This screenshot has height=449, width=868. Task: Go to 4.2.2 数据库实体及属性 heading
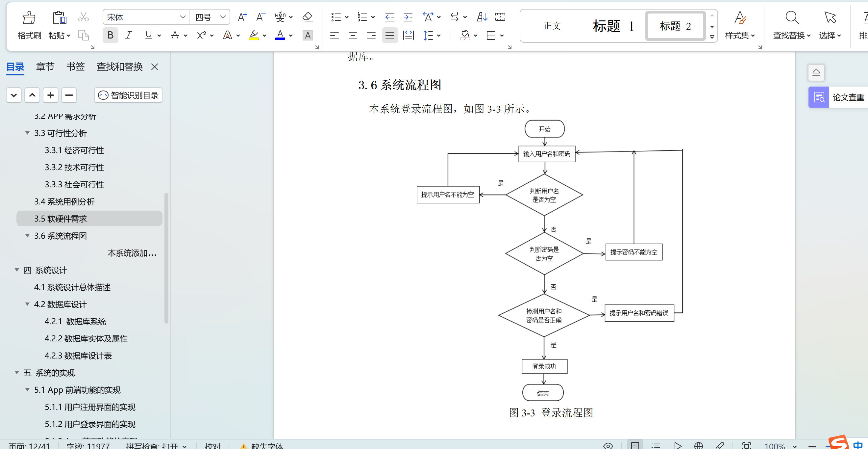(86, 338)
